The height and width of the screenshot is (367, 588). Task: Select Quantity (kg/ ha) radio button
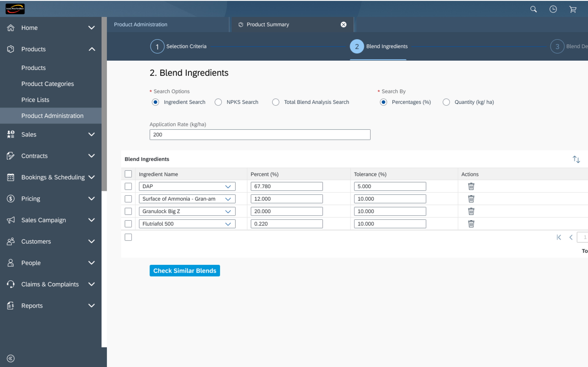(x=446, y=102)
